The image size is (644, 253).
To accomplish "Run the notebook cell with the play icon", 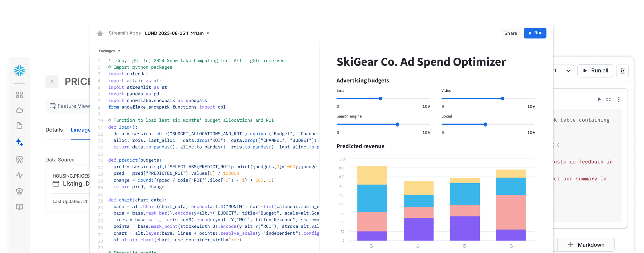I will pos(599,99).
